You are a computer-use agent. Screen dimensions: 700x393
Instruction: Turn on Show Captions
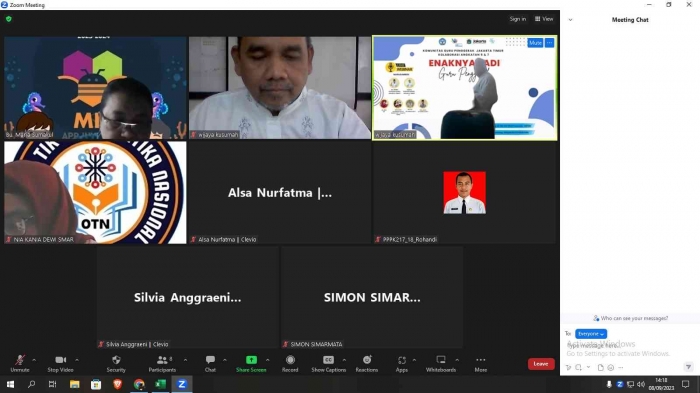[328, 363]
